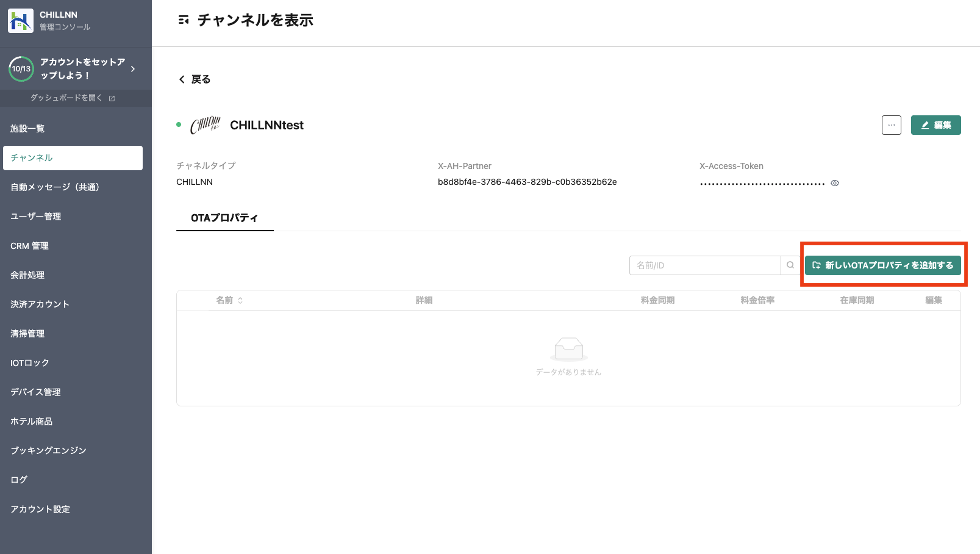
Task: Select the OTAプロパティ tab
Action: (224, 218)
